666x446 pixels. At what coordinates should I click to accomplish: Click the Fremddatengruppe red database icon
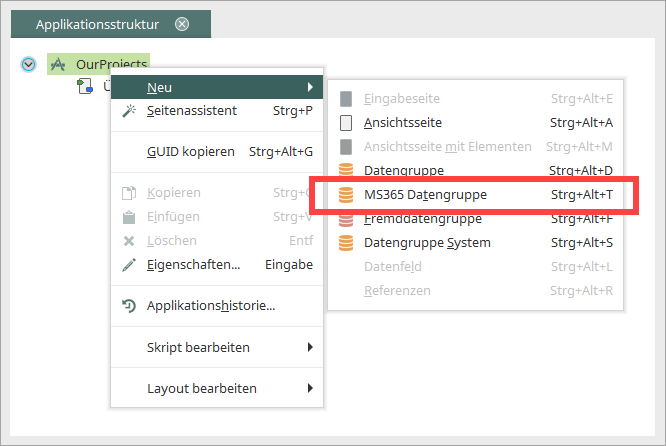click(x=346, y=220)
